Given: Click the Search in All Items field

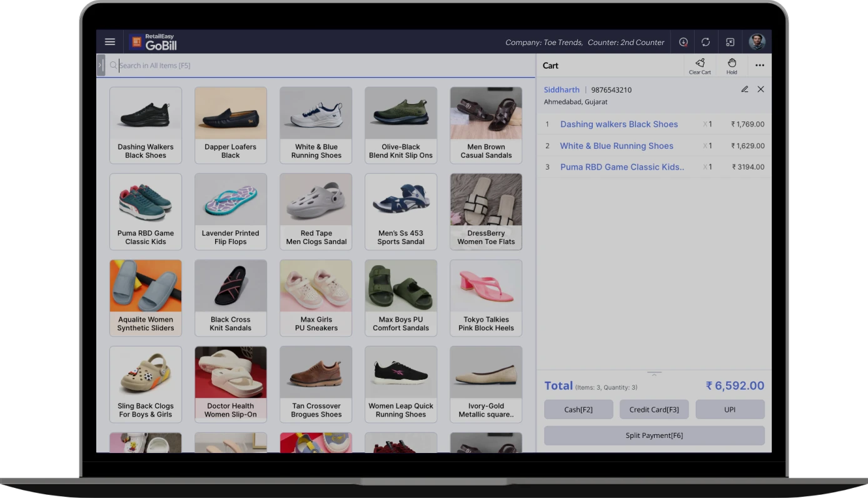Looking at the screenshot, I should pos(250,65).
